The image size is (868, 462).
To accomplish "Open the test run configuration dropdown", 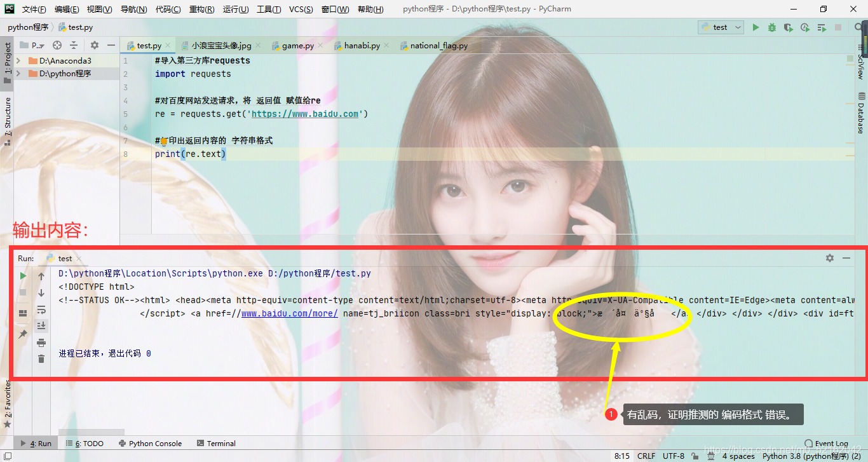I will click(x=721, y=27).
